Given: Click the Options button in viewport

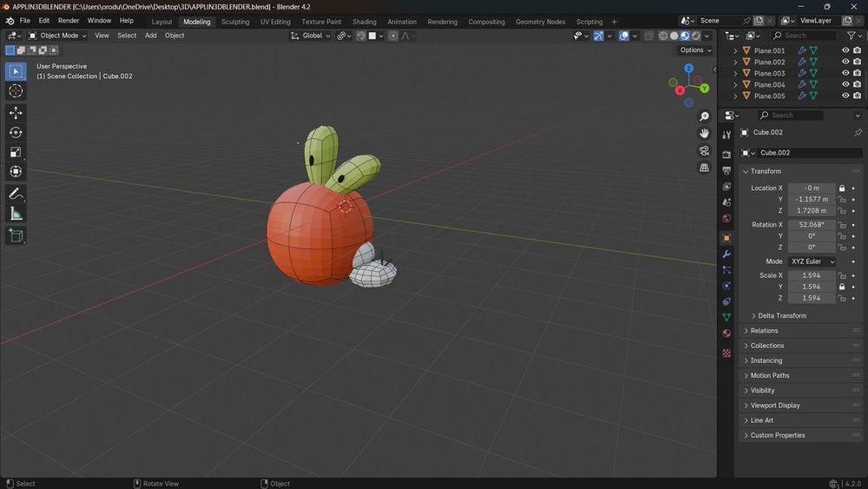Looking at the screenshot, I should [x=695, y=50].
